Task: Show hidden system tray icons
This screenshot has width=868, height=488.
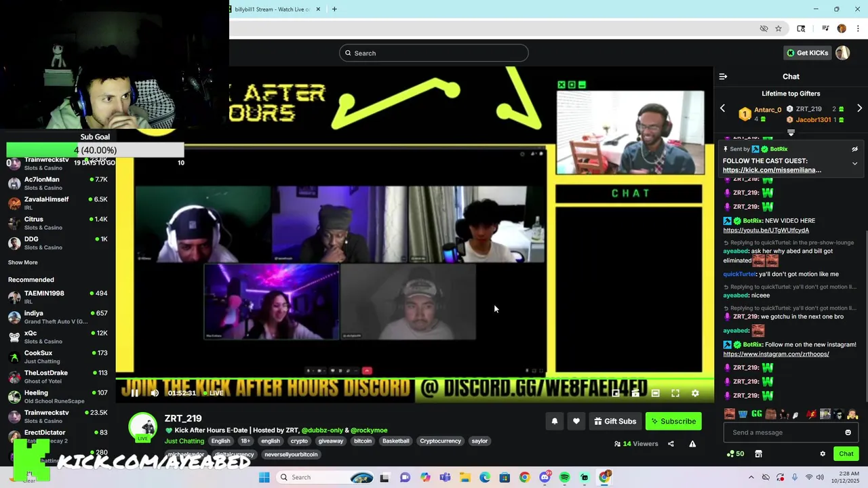Action: point(751,477)
